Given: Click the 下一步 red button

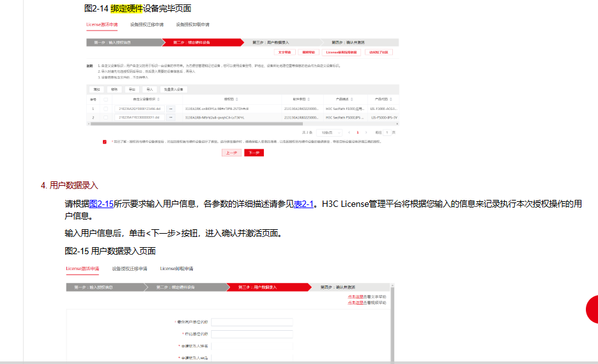Looking at the screenshot, I should 254,153.
